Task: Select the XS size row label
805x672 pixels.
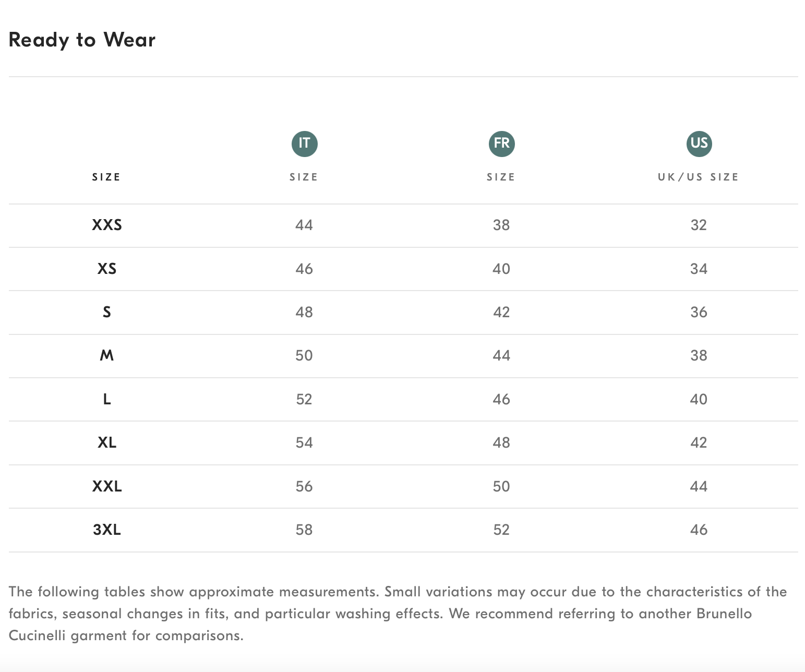Action: (x=107, y=269)
